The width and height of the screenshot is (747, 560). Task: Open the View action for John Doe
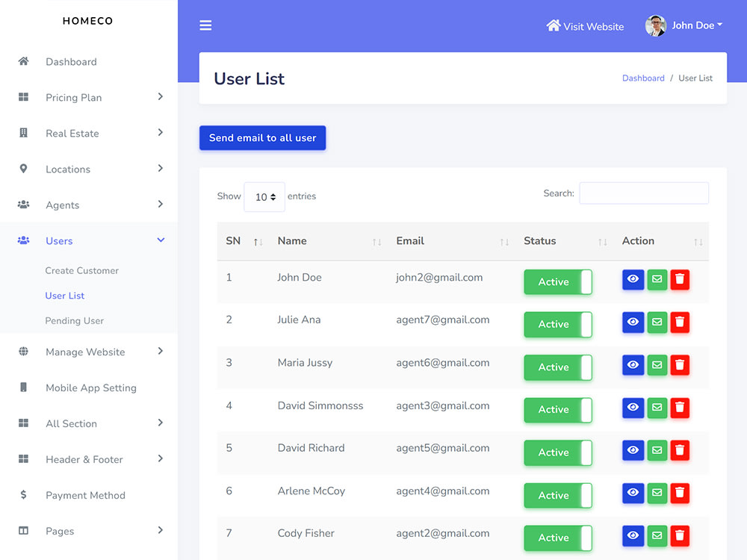pos(633,279)
